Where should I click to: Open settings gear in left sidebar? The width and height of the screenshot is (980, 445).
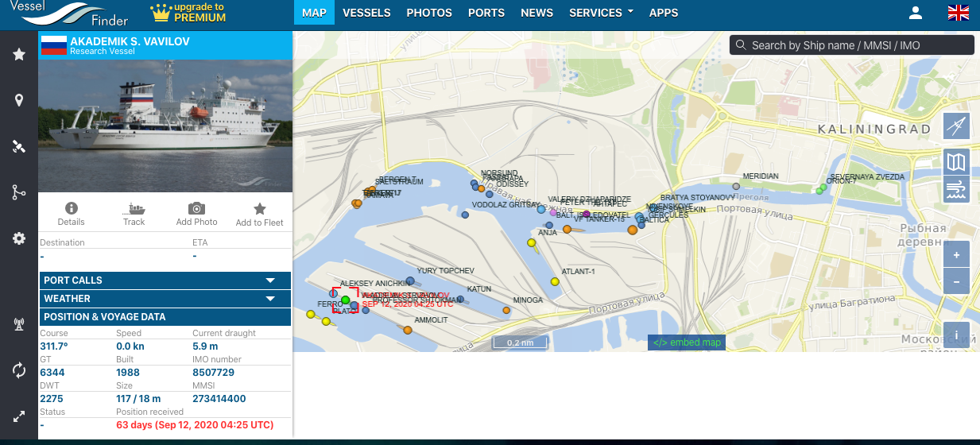pos(19,238)
